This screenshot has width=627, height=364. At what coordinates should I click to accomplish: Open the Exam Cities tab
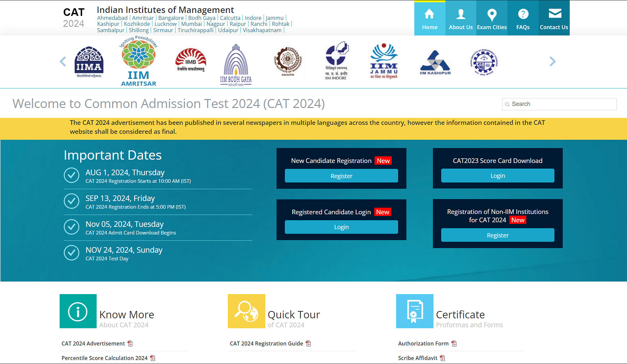tap(492, 18)
